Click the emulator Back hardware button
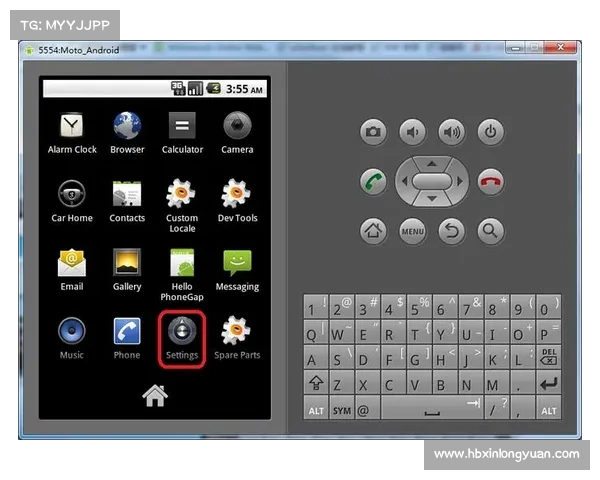 (452, 231)
